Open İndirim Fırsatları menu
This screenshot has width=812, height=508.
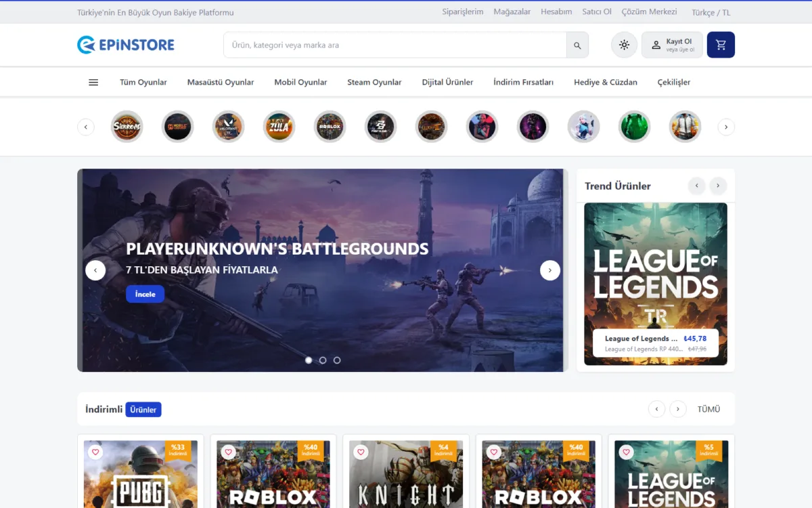point(523,83)
